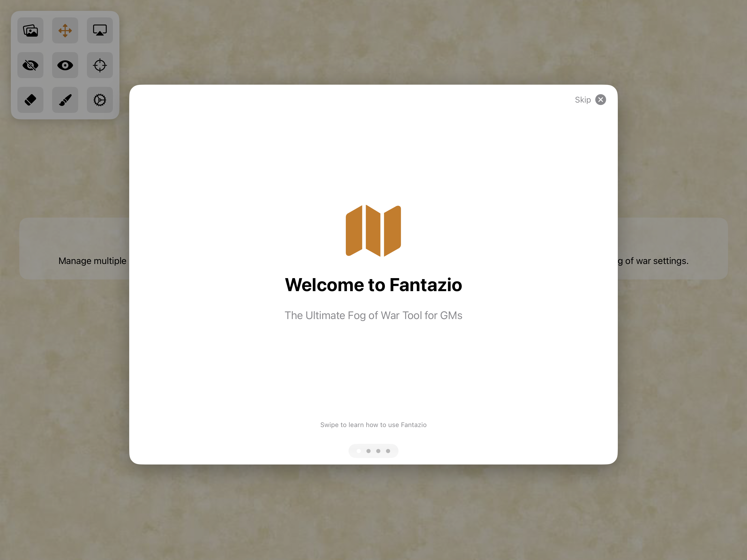Dismiss the welcome dialog with the X

pyautogui.click(x=601, y=100)
